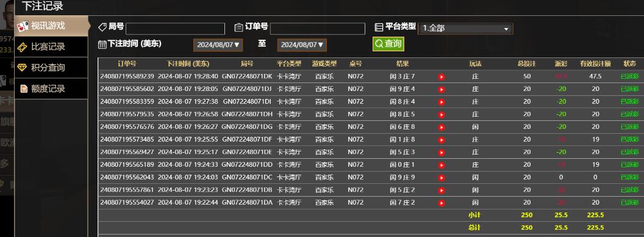Click the document icon beside 额度记录
Viewport: 644px width, 237px height.
click(24, 89)
